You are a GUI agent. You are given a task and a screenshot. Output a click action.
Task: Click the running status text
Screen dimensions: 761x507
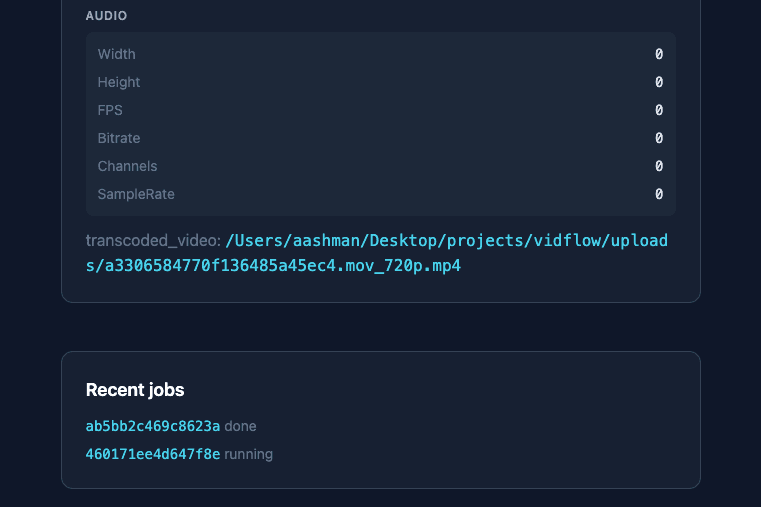click(248, 454)
